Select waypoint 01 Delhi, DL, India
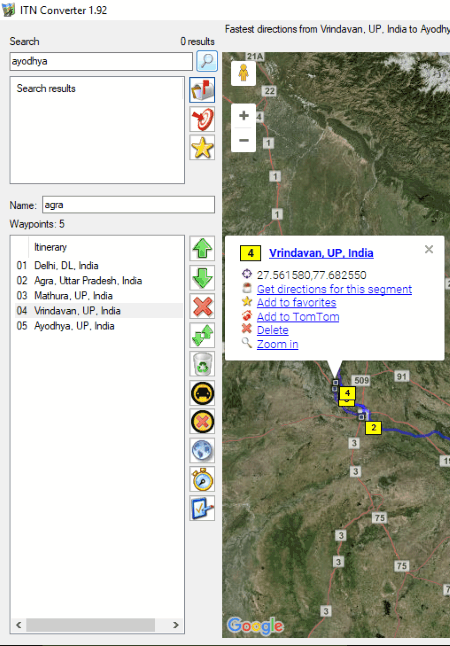This screenshot has width=450, height=646. tap(98, 265)
